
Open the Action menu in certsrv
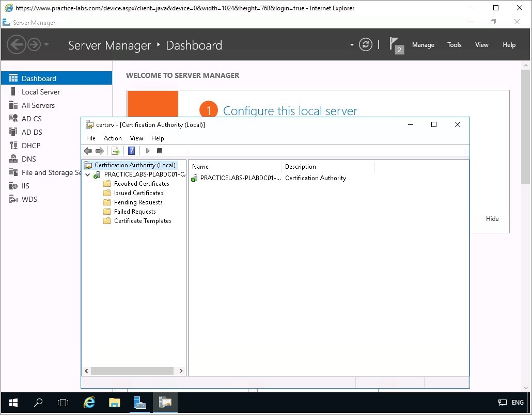[112, 138]
